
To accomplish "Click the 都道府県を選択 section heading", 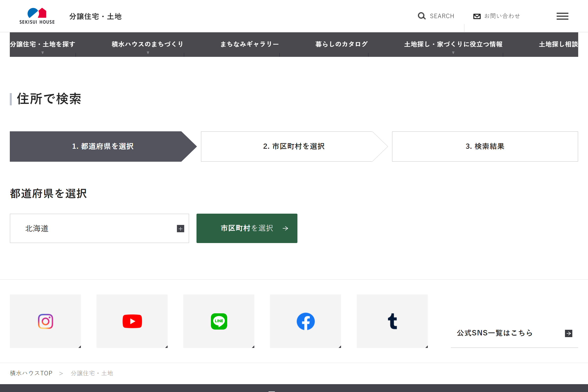I will point(48,194).
